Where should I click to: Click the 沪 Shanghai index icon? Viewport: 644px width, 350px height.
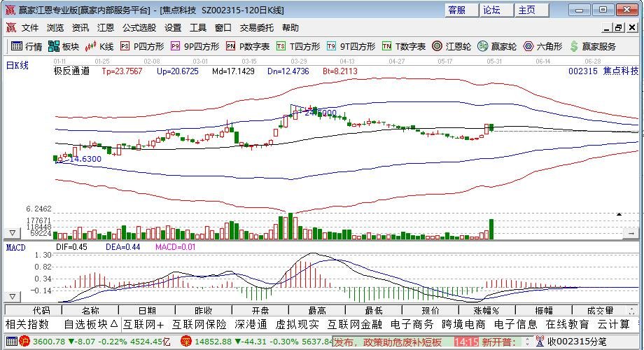click(x=24, y=342)
